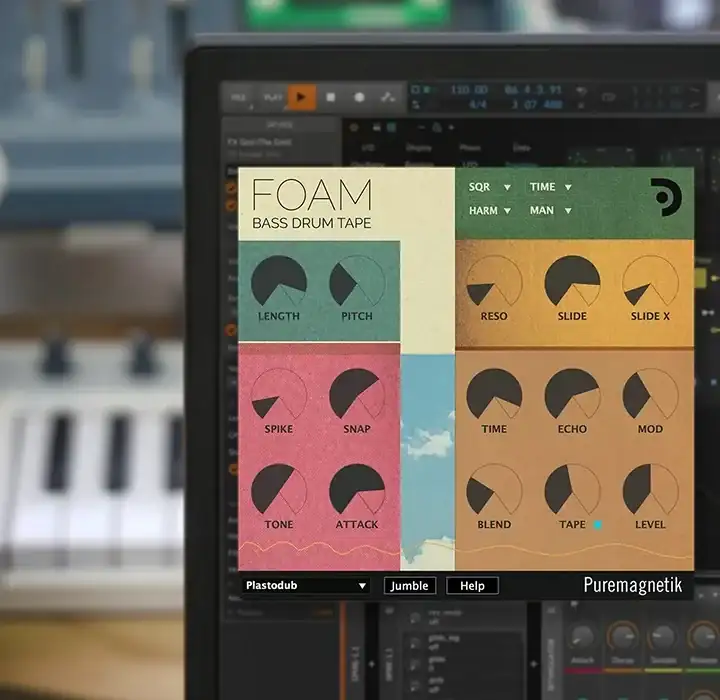Click the 4/4 time signature field
Image resolution: width=720 pixels, height=700 pixels.
pyautogui.click(x=478, y=105)
